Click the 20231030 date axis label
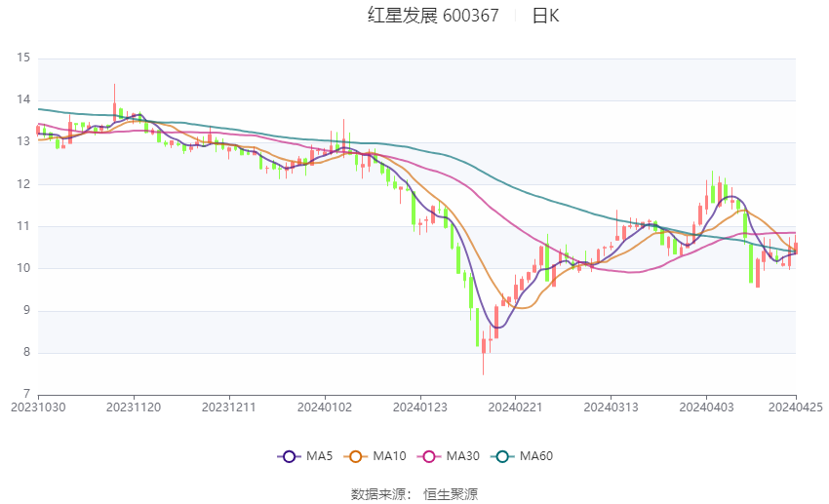 38,407
